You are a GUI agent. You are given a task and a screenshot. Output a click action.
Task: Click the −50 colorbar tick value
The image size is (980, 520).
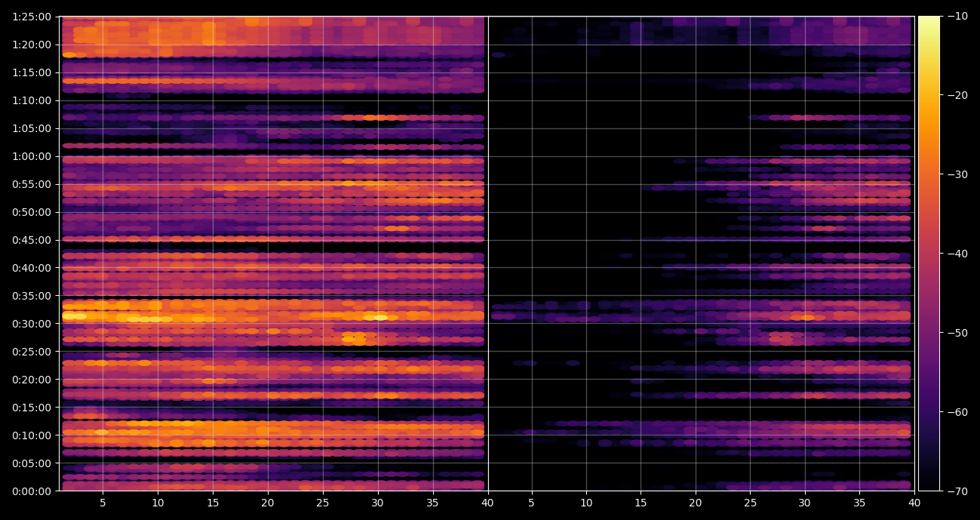click(x=958, y=333)
